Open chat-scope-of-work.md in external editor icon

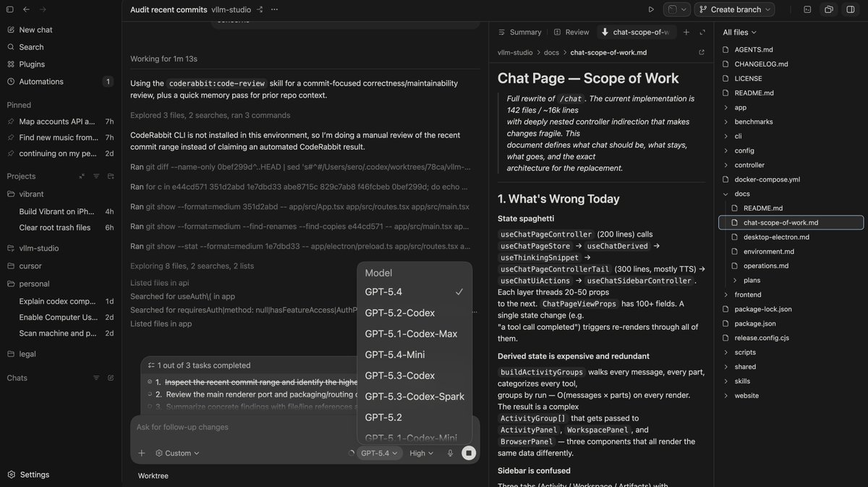tap(701, 52)
